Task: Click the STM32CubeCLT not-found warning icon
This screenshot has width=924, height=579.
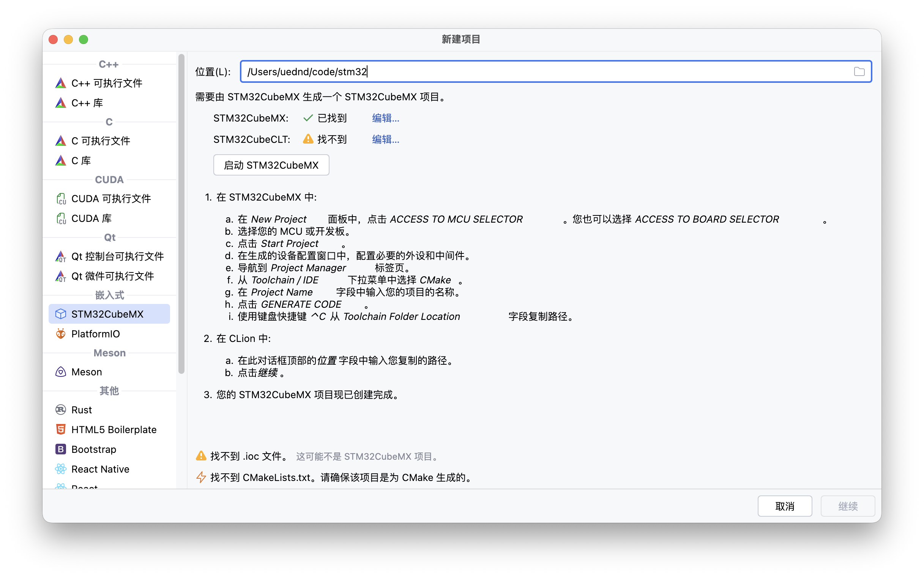Action: (x=308, y=139)
